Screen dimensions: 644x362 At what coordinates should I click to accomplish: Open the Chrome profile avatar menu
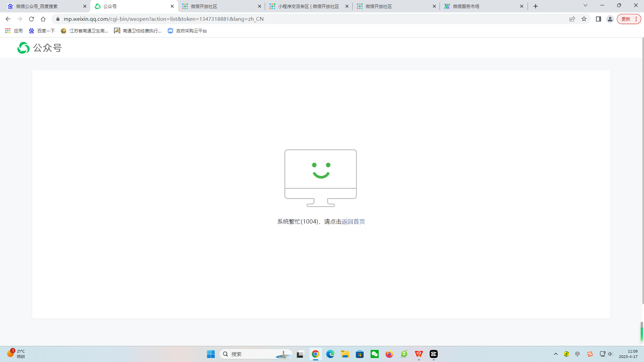tap(610, 19)
